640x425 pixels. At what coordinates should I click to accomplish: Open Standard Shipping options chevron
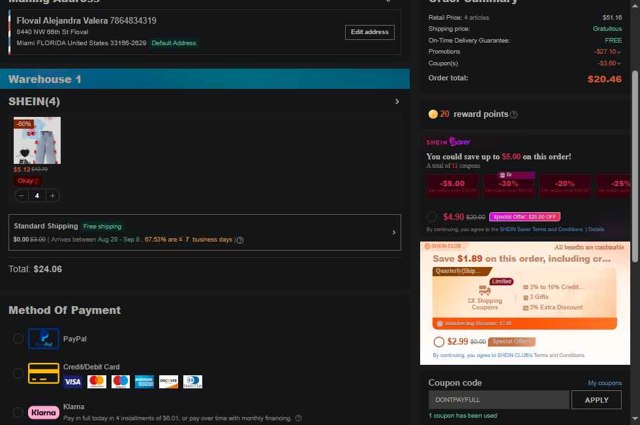coord(394,232)
